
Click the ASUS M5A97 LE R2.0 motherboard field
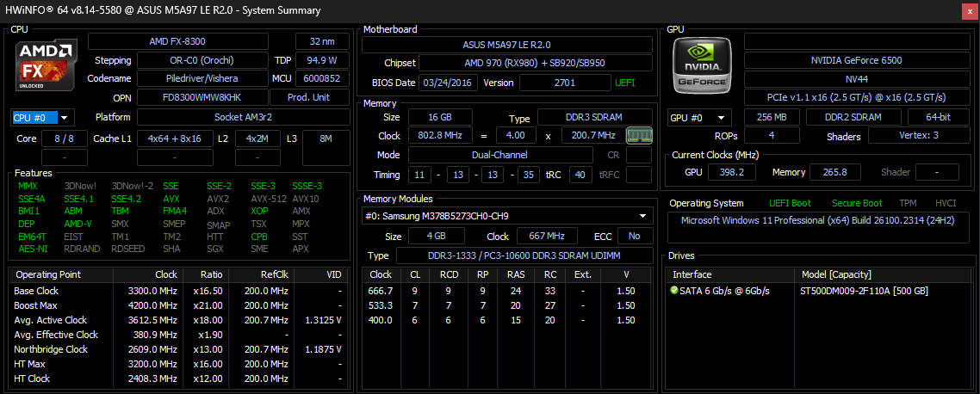(x=507, y=45)
